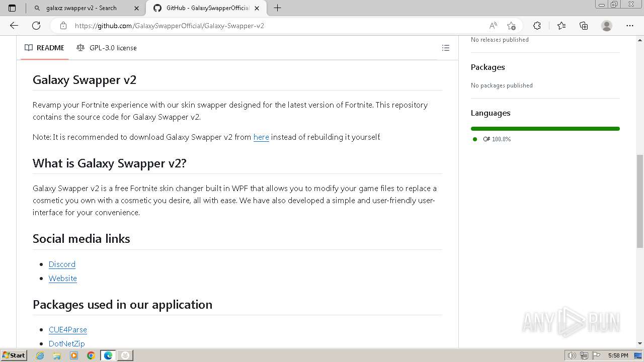Click the 5:58 PM system clock

618,355
